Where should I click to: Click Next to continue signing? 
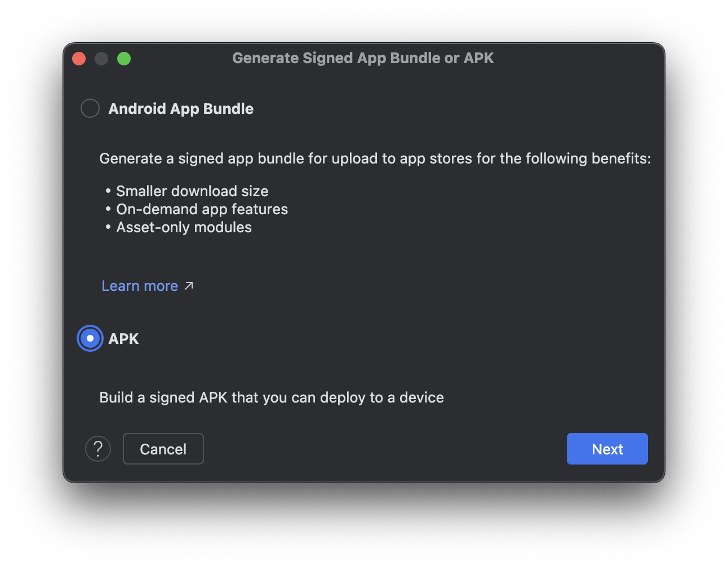(607, 449)
